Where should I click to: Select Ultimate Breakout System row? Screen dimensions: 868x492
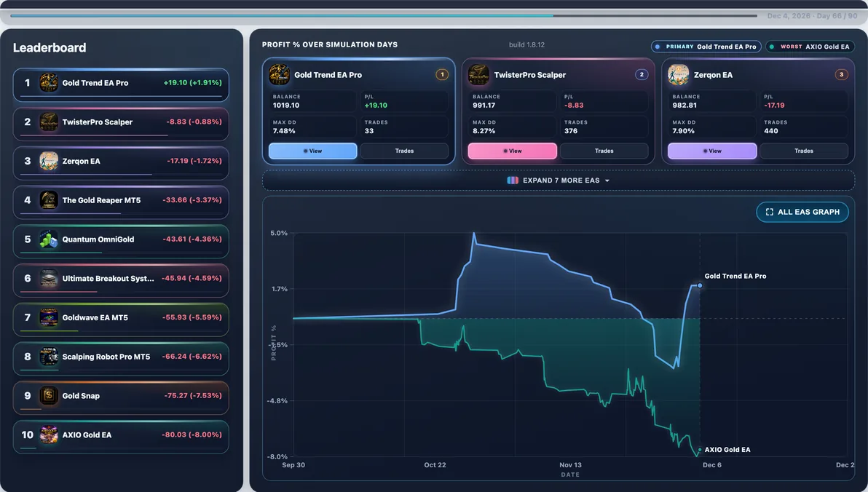coord(121,281)
